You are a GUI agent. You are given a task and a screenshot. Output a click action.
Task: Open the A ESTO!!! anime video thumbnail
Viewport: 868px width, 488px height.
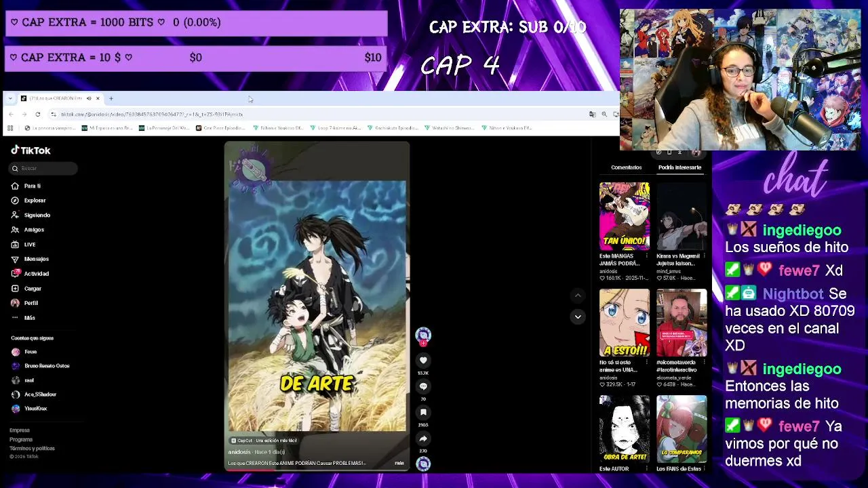[x=624, y=323]
